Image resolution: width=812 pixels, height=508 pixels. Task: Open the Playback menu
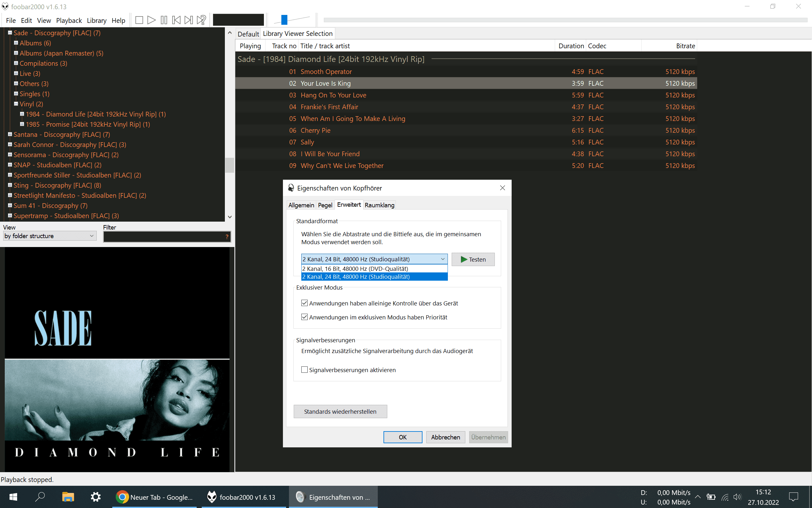[69, 21]
